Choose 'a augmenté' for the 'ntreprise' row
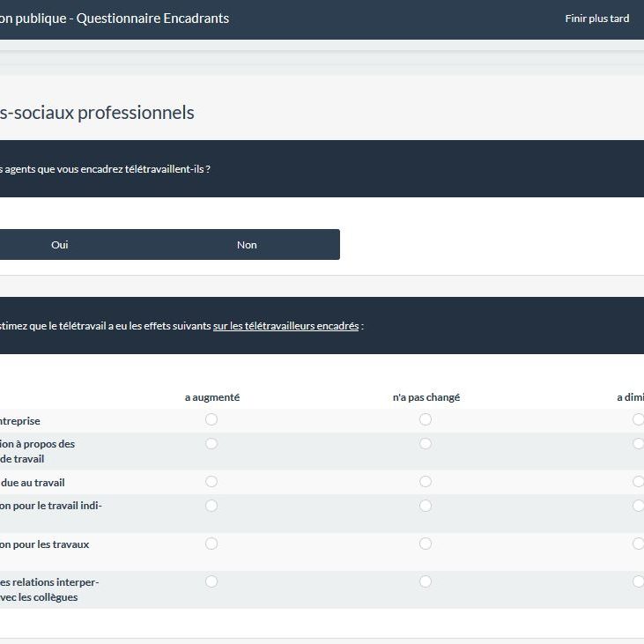644x644 pixels. click(x=211, y=419)
